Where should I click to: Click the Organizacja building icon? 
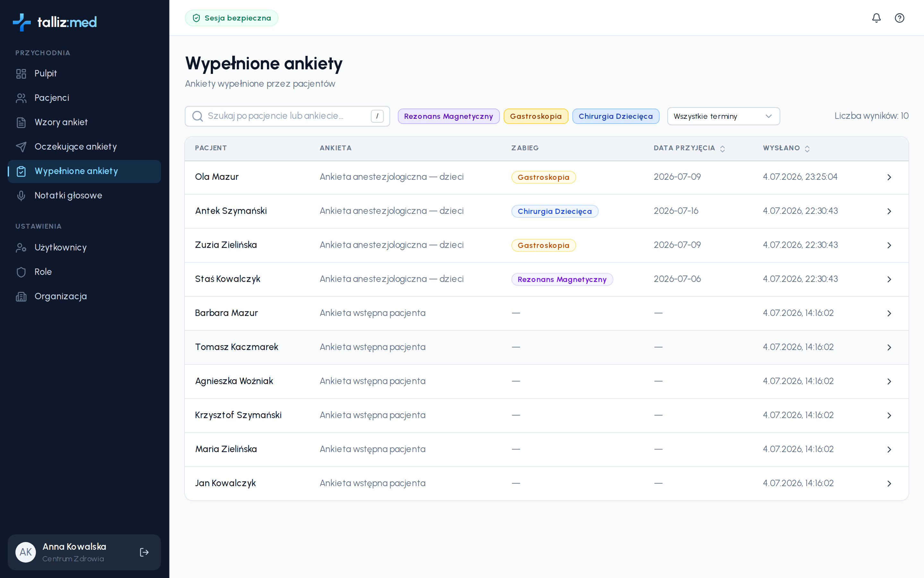(21, 297)
